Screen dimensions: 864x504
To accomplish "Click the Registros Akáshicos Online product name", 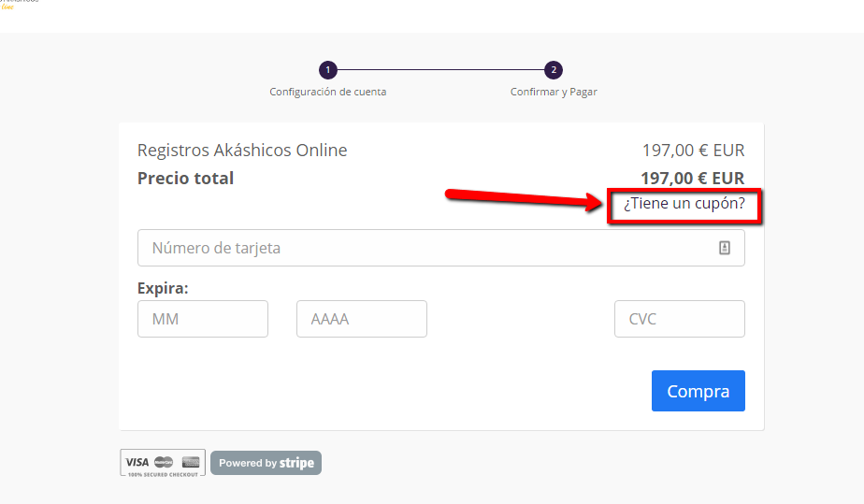I will [242, 151].
